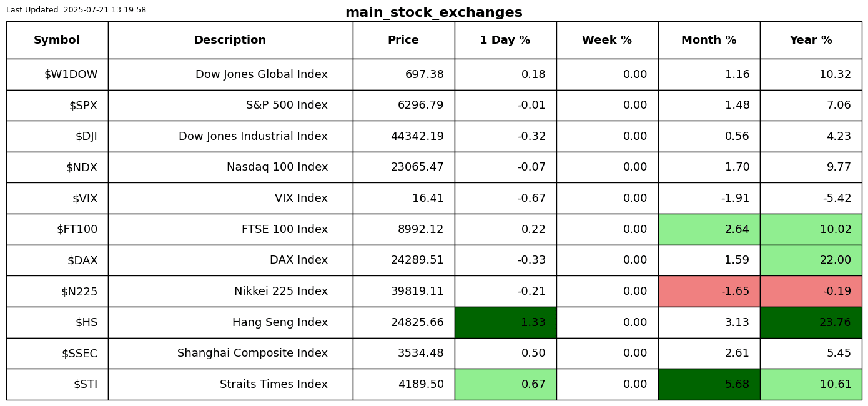Click the Last Updated timestamp text
The width and height of the screenshot is (868, 406).
click(76, 10)
